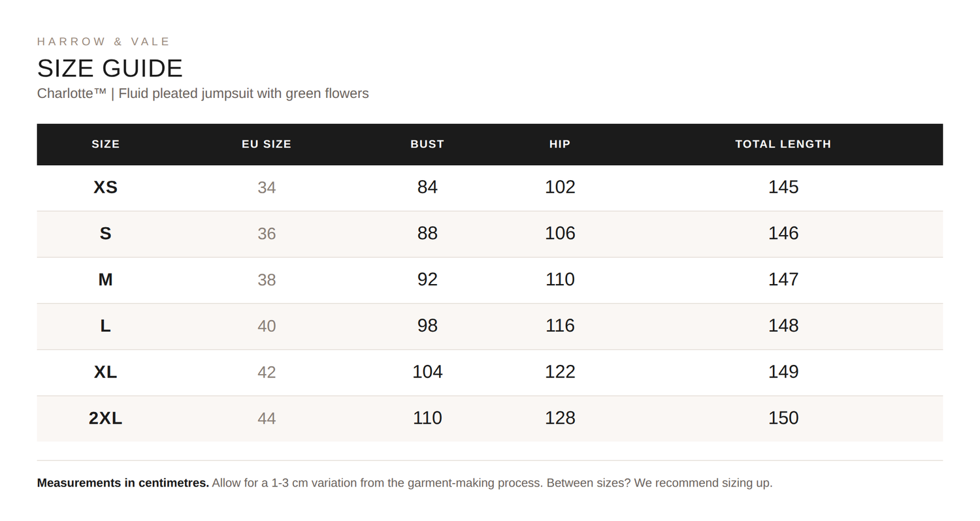980x521 pixels.
Task: Click the HIP column header
Action: (560, 144)
